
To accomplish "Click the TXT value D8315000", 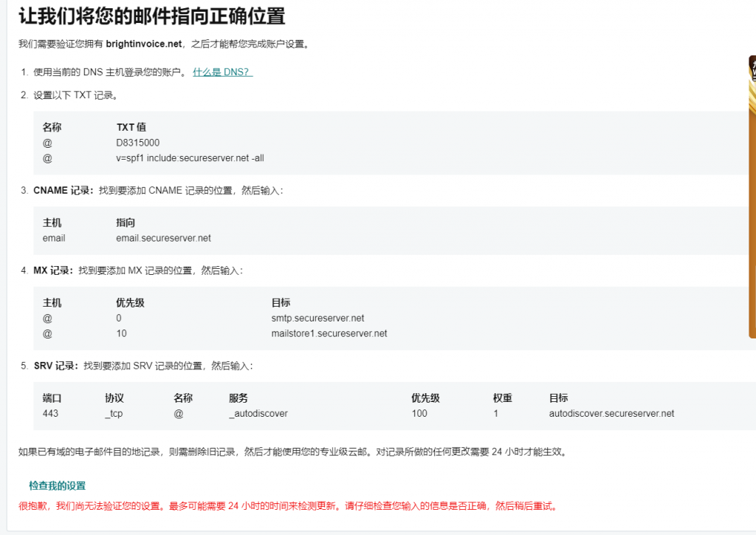I will pos(137,143).
